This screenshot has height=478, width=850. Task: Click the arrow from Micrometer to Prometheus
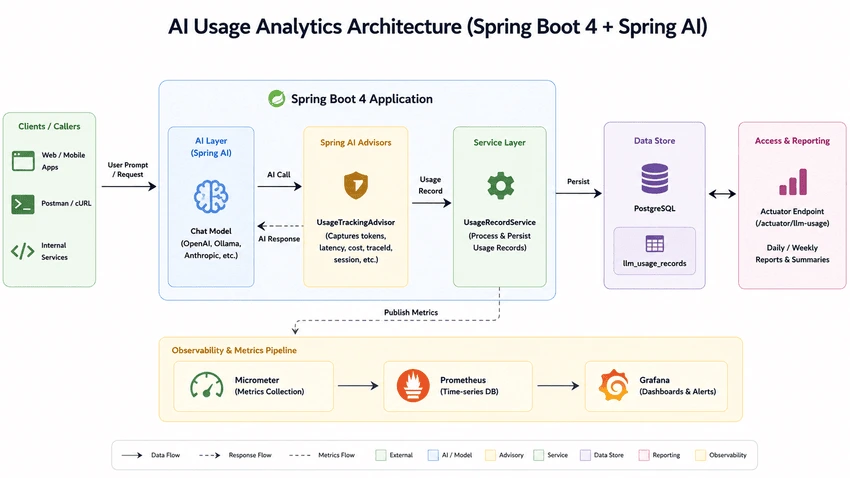358,385
